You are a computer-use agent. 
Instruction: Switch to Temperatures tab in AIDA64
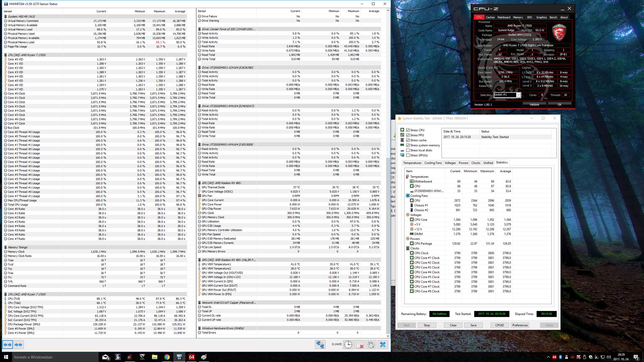pos(412,163)
